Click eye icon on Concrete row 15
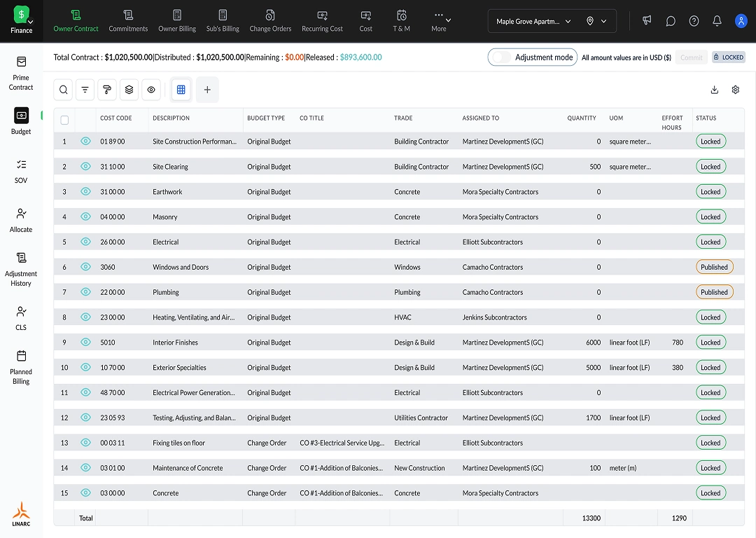756x538 pixels. click(86, 492)
